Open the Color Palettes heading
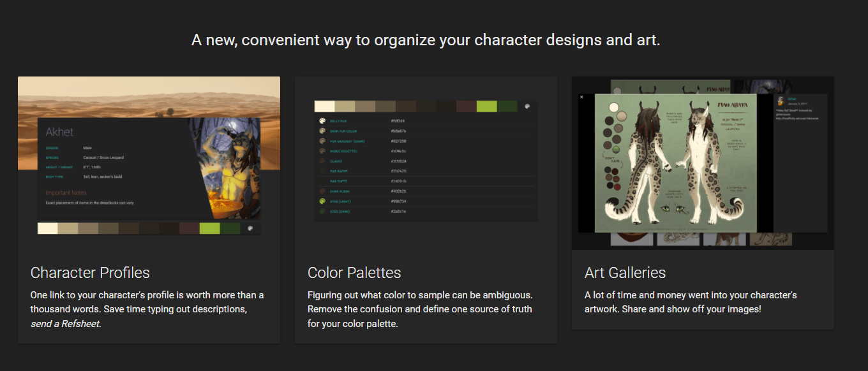The height and width of the screenshot is (371, 868). tap(354, 273)
